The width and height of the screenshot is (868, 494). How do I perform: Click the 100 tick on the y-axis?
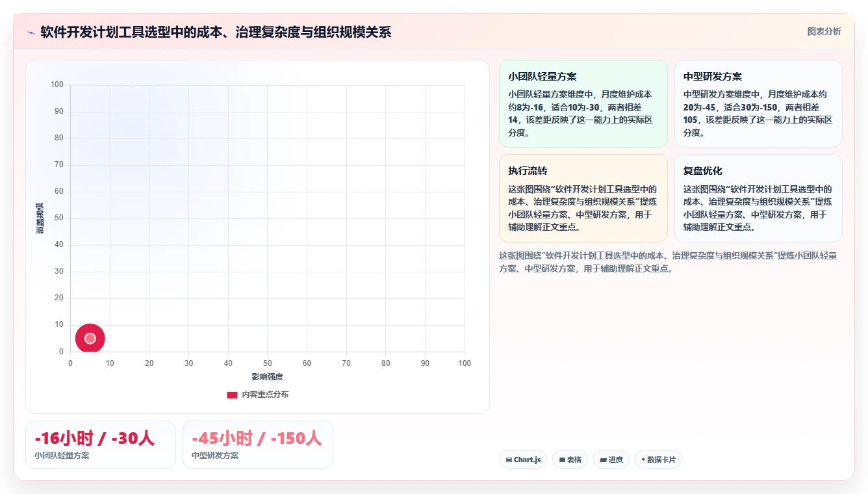57,84
